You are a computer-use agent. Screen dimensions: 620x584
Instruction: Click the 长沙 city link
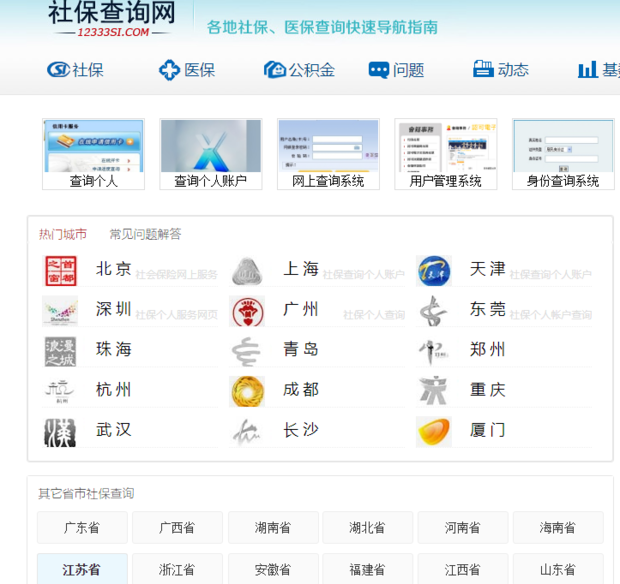(301, 430)
